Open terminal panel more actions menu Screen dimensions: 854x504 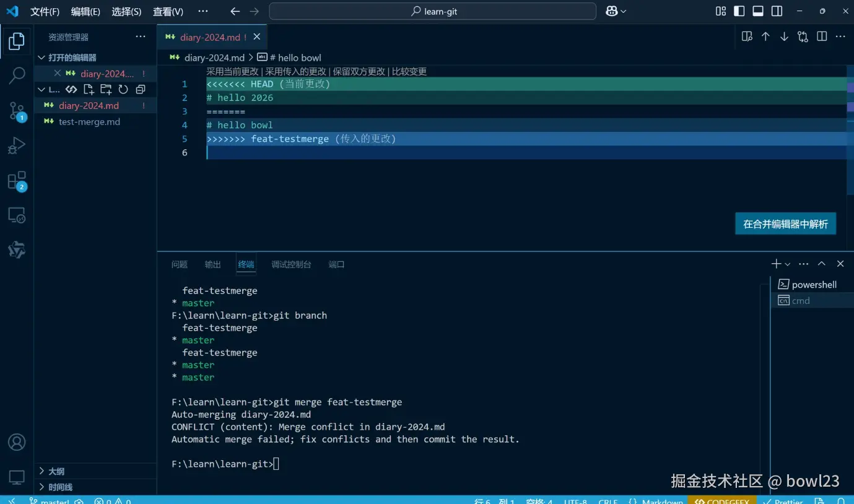click(804, 264)
